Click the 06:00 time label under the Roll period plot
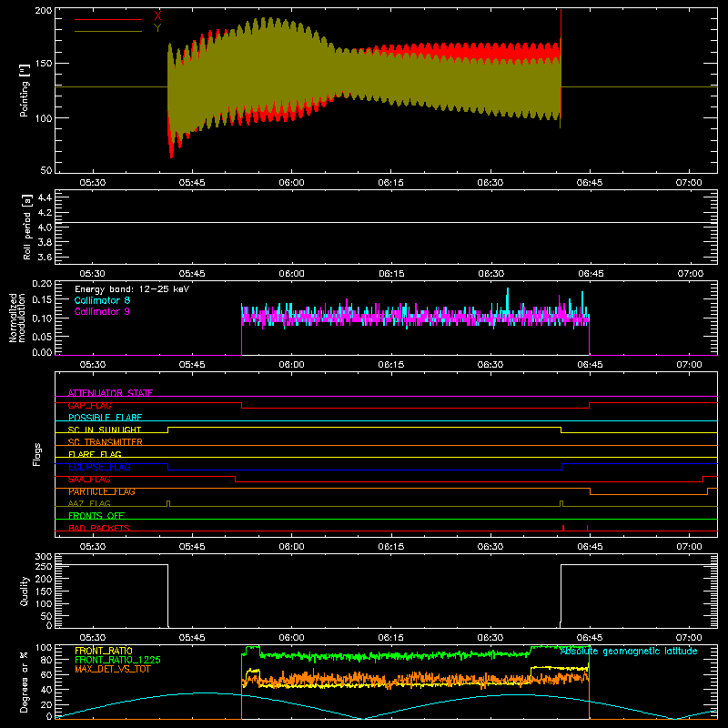 (x=291, y=274)
